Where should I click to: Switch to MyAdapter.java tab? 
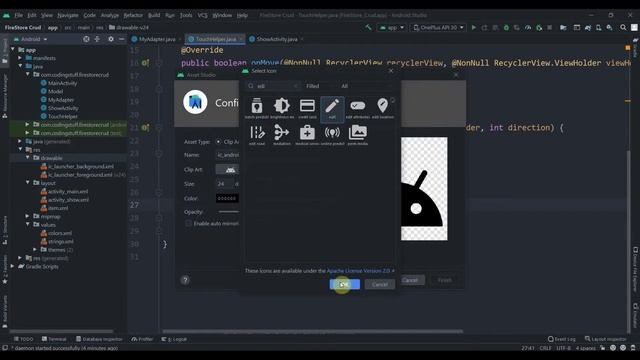point(157,39)
